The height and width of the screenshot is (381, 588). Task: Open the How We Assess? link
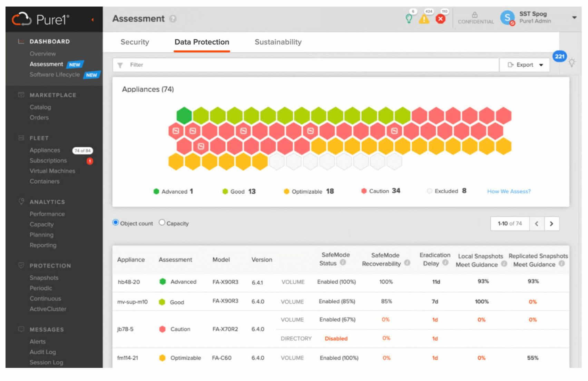509,191
